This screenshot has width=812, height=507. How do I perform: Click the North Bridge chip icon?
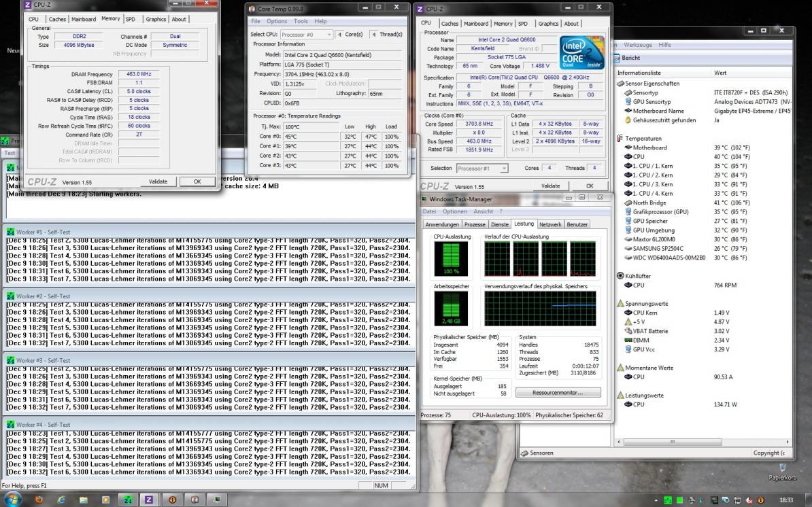click(x=628, y=203)
